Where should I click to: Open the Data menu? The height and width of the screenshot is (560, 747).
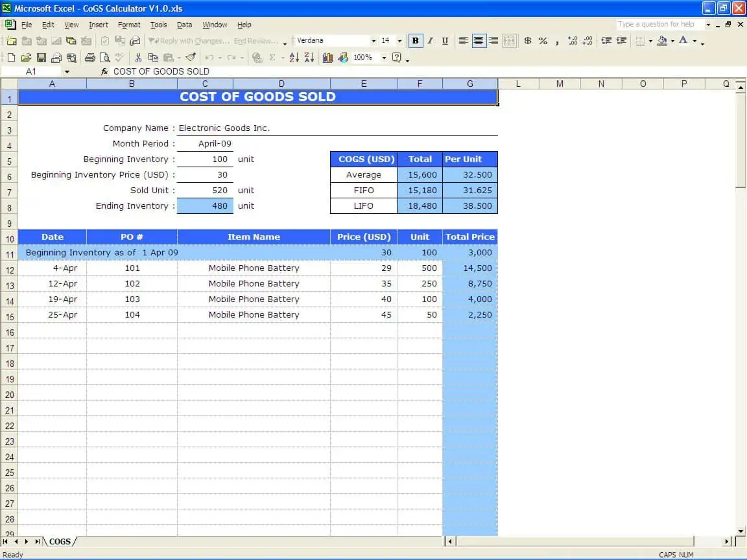point(184,25)
